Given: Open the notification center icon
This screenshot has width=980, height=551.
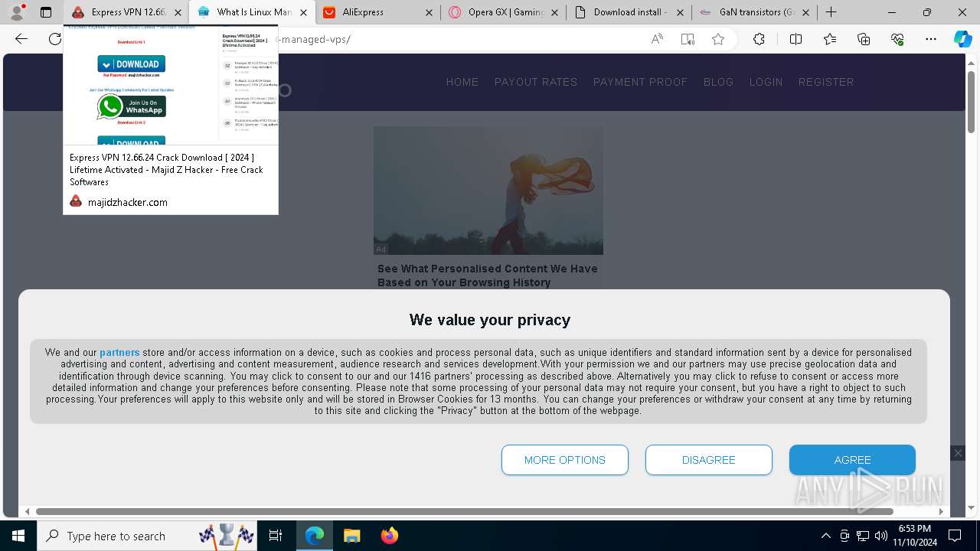Looking at the screenshot, I should (x=955, y=536).
